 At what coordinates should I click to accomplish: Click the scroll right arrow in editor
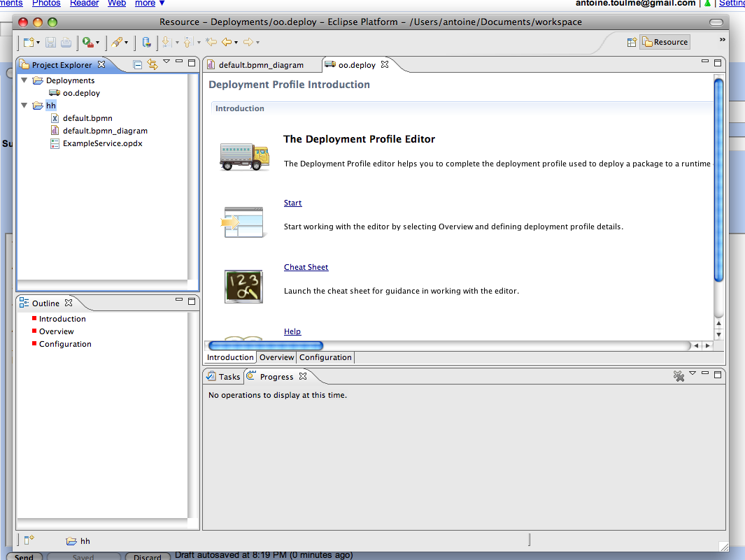pos(708,346)
